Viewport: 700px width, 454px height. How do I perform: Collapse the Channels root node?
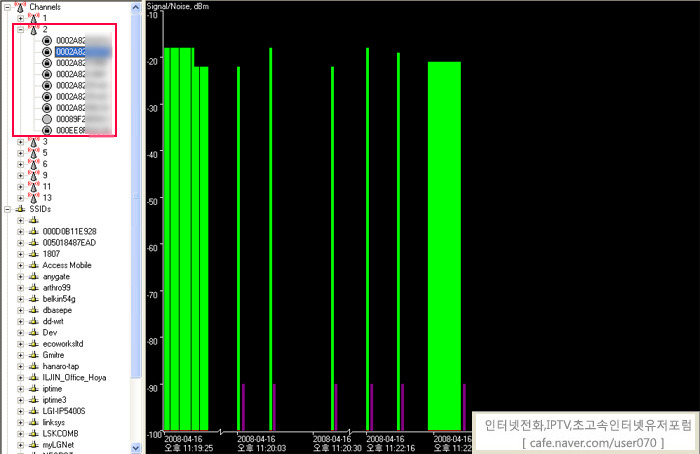pos(7,7)
